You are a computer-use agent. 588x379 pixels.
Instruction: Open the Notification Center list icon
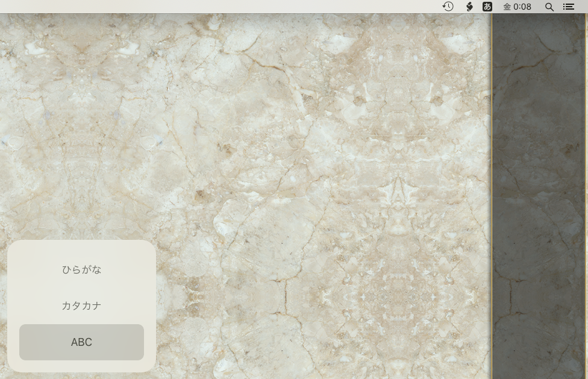569,7
